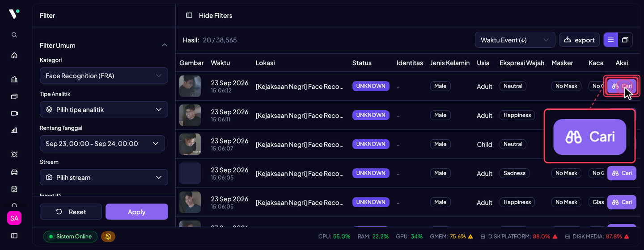
Task: Open the Waktu Event sort dropdown
Action: click(515, 40)
